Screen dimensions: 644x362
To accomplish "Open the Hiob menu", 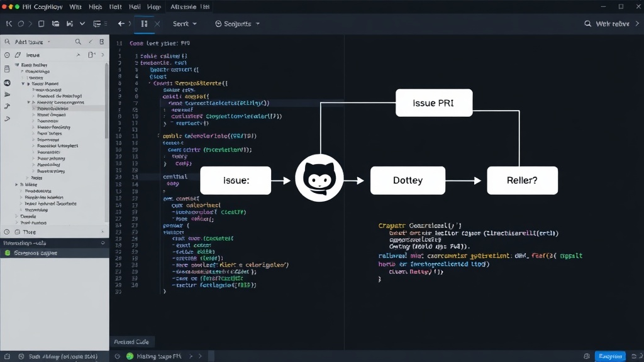I will tap(96, 6).
